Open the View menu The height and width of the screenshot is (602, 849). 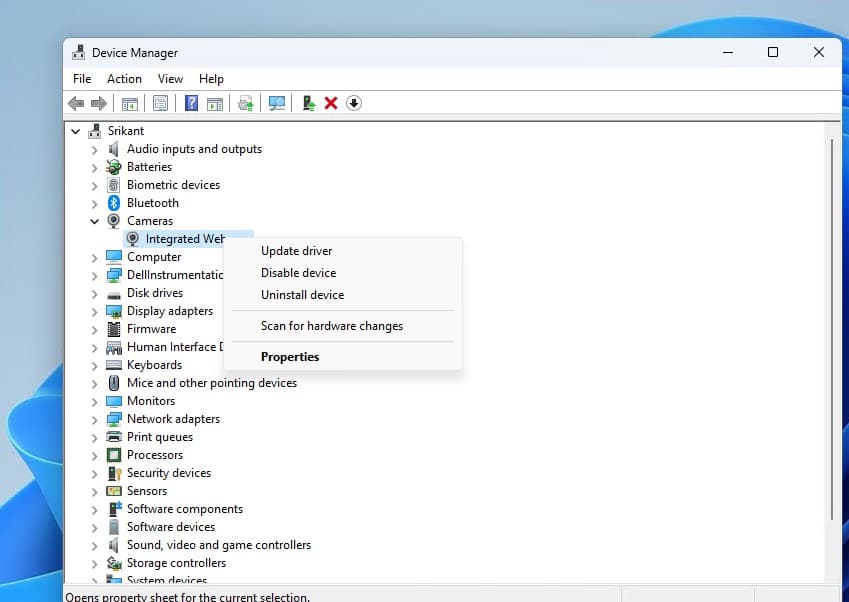click(x=170, y=79)
